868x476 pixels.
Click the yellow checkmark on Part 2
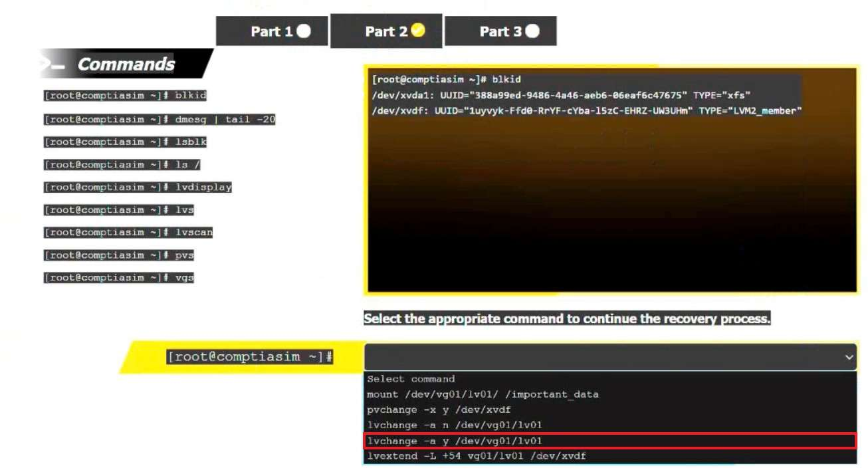coord(418,30)
